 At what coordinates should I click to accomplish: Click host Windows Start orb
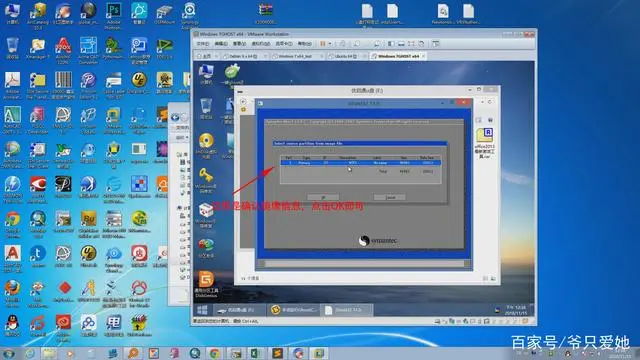tap(8, 353)
